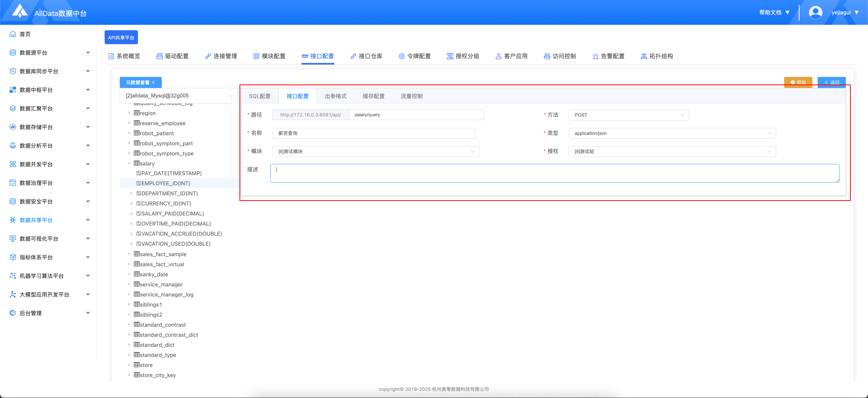The height and width of the screenshot is (398, 868).
Task: Click the AllData logo icon
Action: pos(20,11)
